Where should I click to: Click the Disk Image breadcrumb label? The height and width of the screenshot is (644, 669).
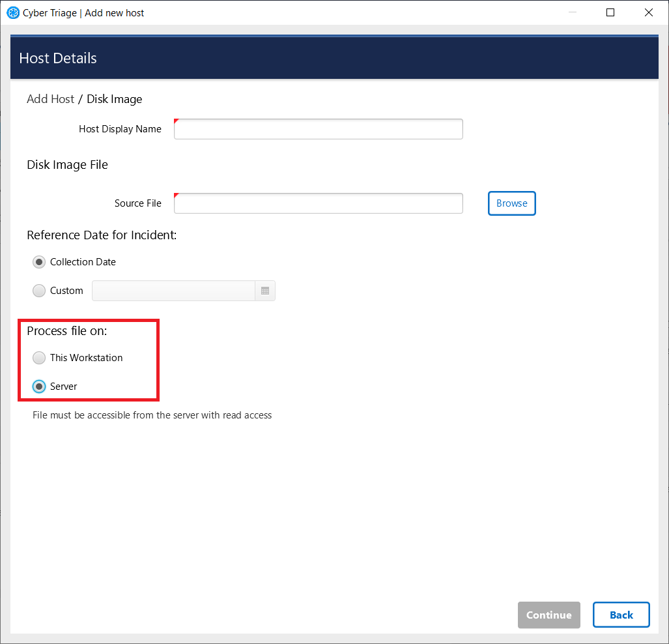(x=114, y=99)
